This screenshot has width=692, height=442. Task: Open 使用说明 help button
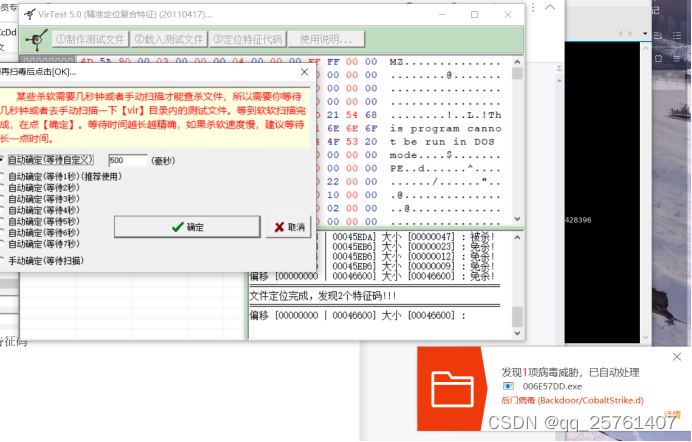coord(326,39)
